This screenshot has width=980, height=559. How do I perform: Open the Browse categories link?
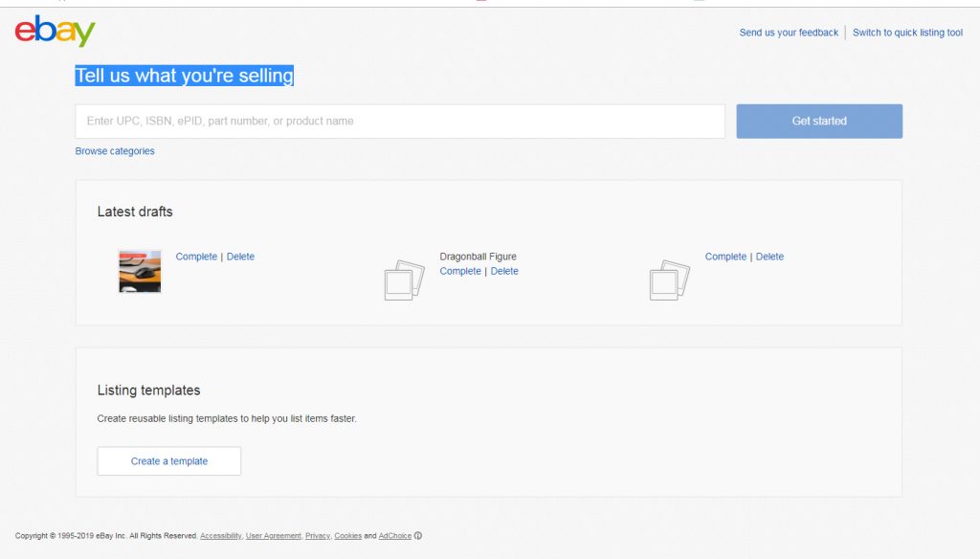[115, 151]
